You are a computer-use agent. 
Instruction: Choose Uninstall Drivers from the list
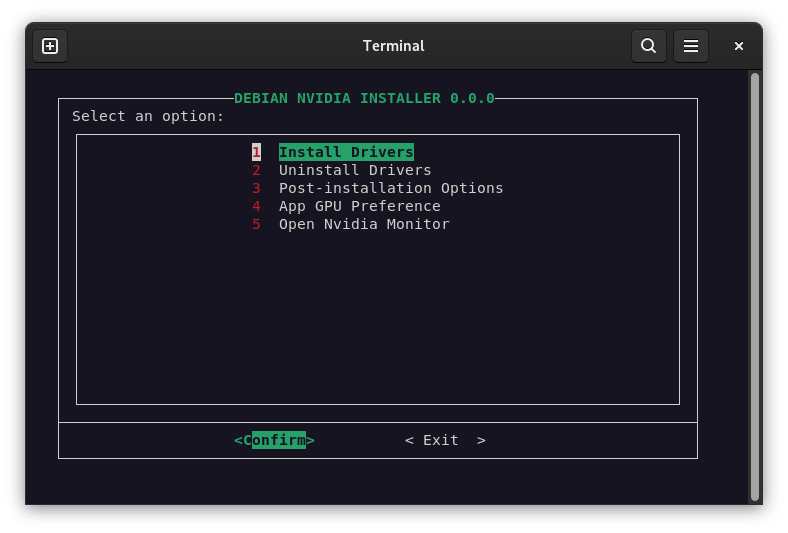[x=355, y=170]
